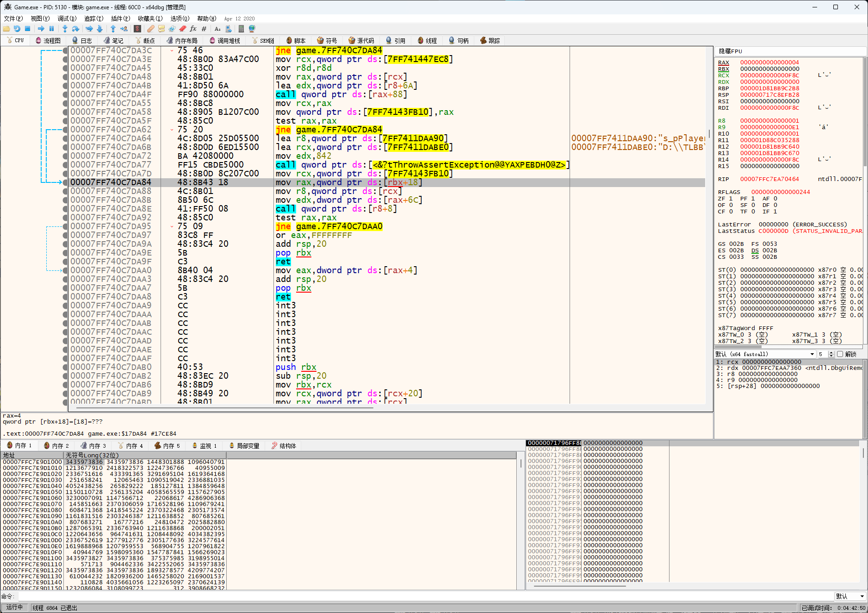Open the Calculator icon
Image resolution: width=868 pixels, height=613 pixels.
click(x=241, y=29)
